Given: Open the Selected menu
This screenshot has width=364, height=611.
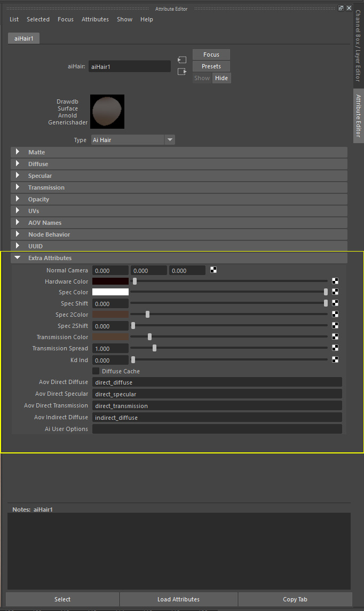Looking at the screenshot, I should [x=38, y=19].
